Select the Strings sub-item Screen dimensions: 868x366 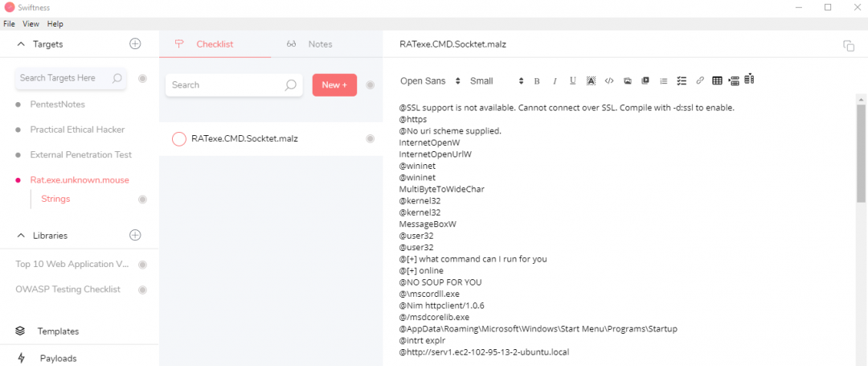(x=55, y=199)
